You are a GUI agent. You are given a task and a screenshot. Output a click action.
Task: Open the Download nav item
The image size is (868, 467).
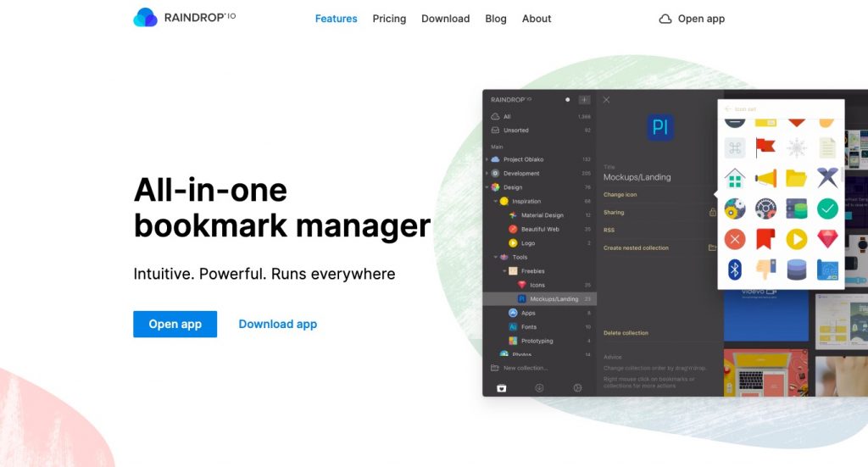pos(446,19)
